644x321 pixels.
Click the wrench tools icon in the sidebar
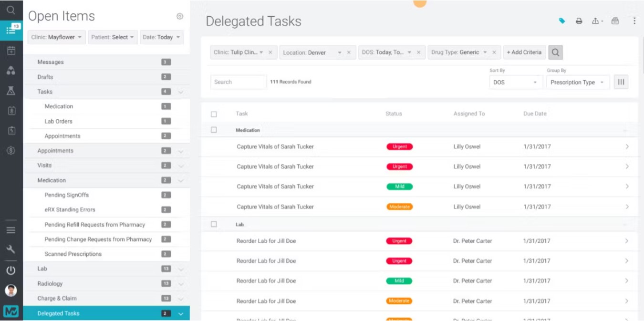[10, 249]
